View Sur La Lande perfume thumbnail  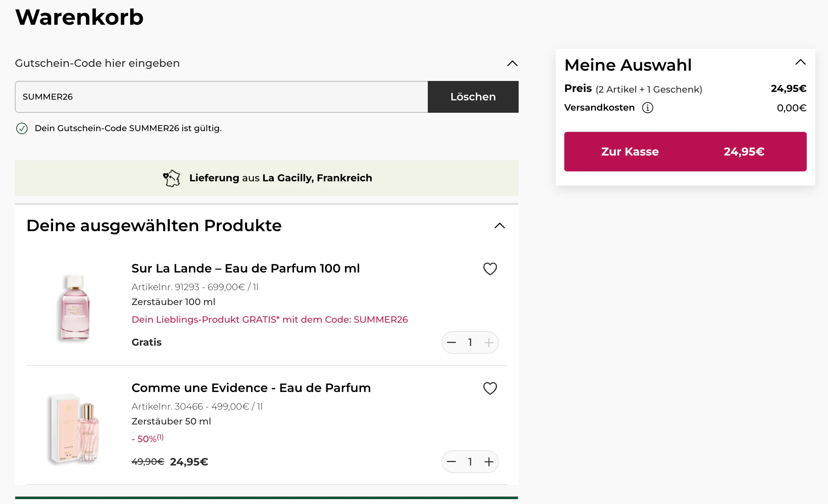(74, 307)
